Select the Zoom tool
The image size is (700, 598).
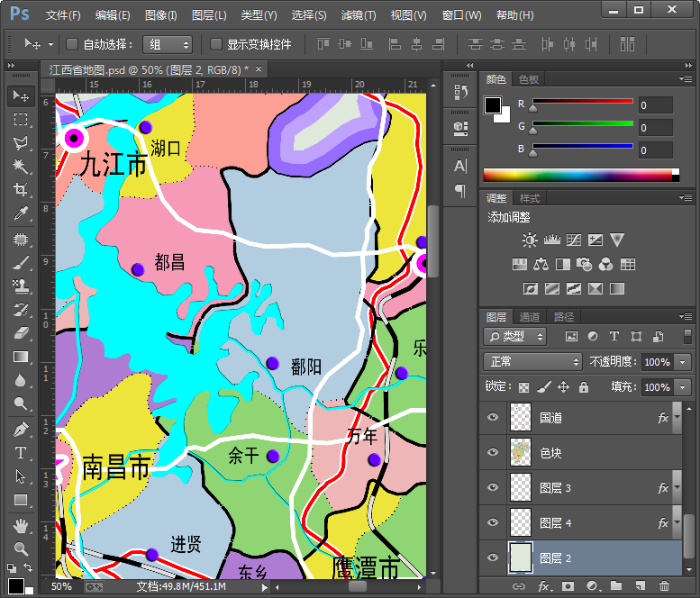tap(20, 548)
